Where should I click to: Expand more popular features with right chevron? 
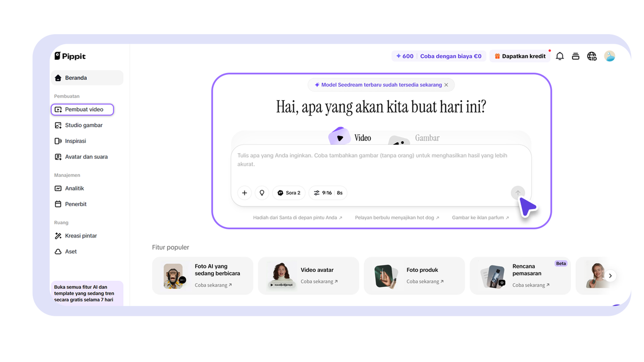[x=610, y=276]
